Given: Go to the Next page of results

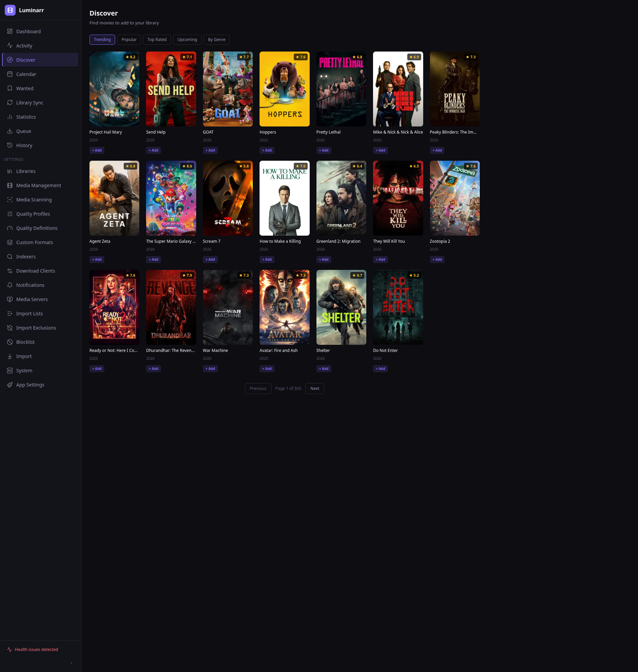Looking at the screenshot, I should point(314,388).
